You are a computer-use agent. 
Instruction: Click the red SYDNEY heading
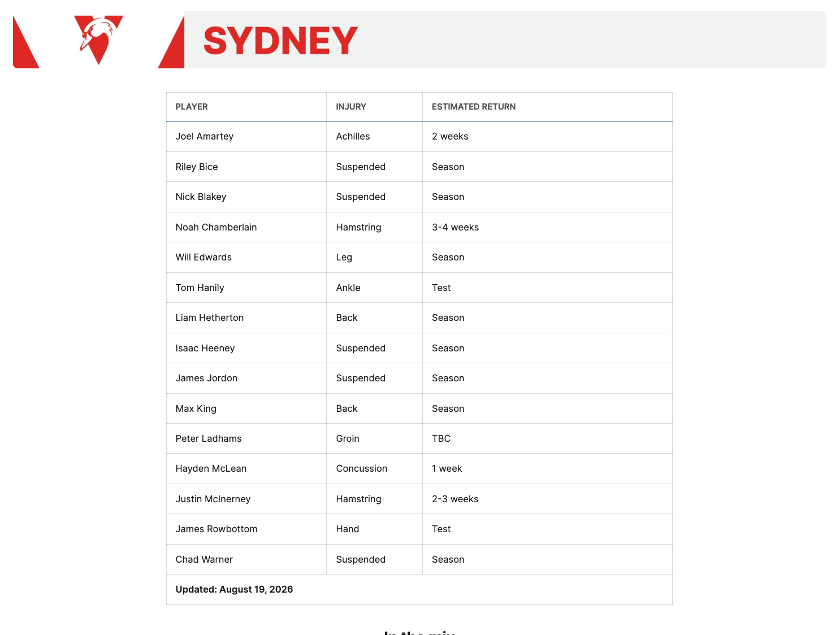[x=280, y=40]
